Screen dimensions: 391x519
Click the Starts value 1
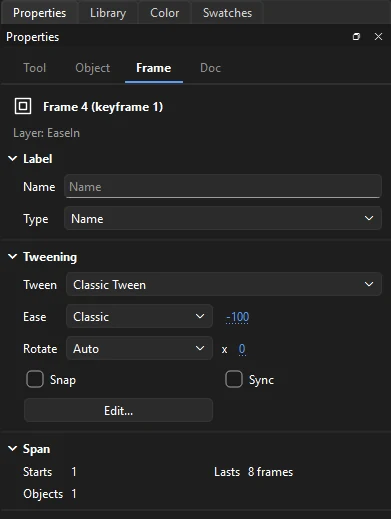point(74,472)
